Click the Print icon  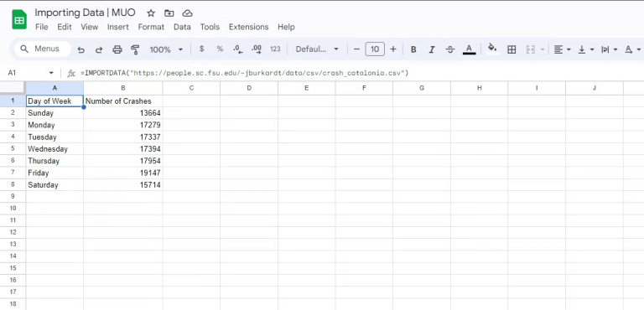pos(117,49)
